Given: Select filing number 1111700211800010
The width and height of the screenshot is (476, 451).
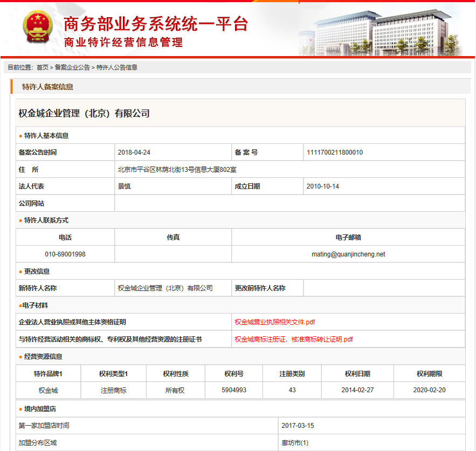Looking at the screenshot, I should click(335, 152).
